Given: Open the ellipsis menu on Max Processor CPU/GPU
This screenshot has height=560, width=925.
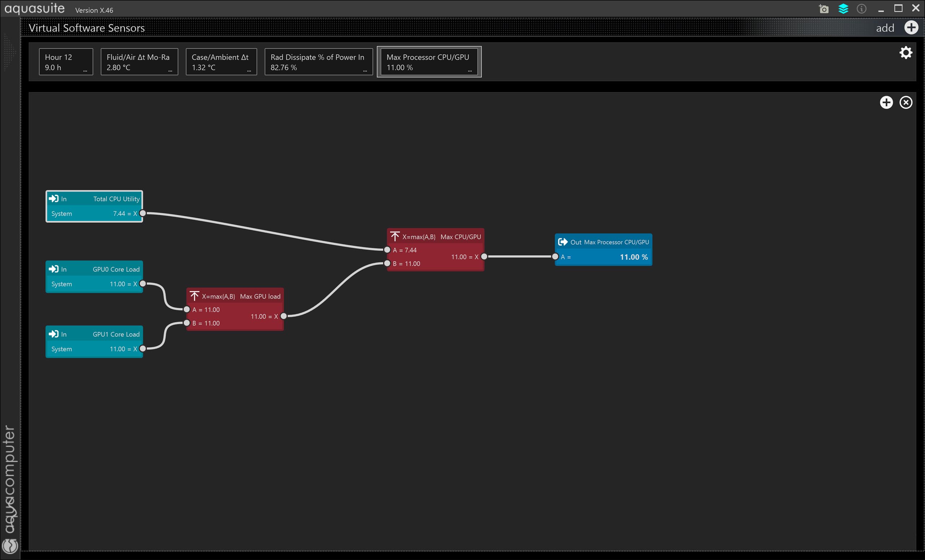Looking at the screenshot, I should 470,70.
